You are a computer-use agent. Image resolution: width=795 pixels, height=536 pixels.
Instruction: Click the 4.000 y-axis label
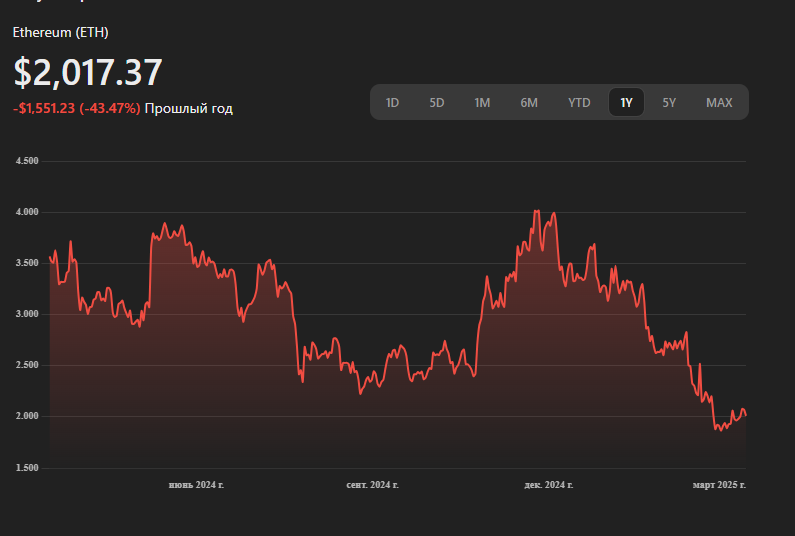(x=27, y=212)
